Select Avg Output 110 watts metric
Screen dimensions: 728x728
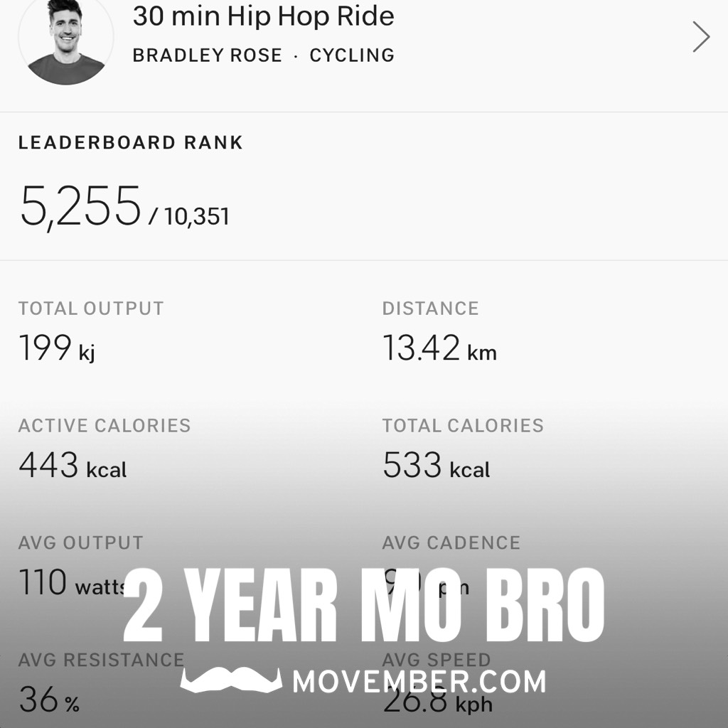tap(72, 583)
